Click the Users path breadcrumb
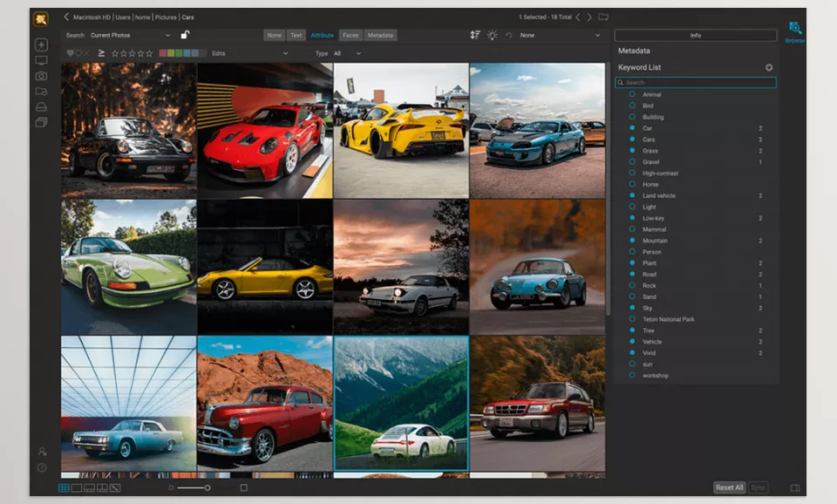Screen dimensions: 837x504 [123, 17]
